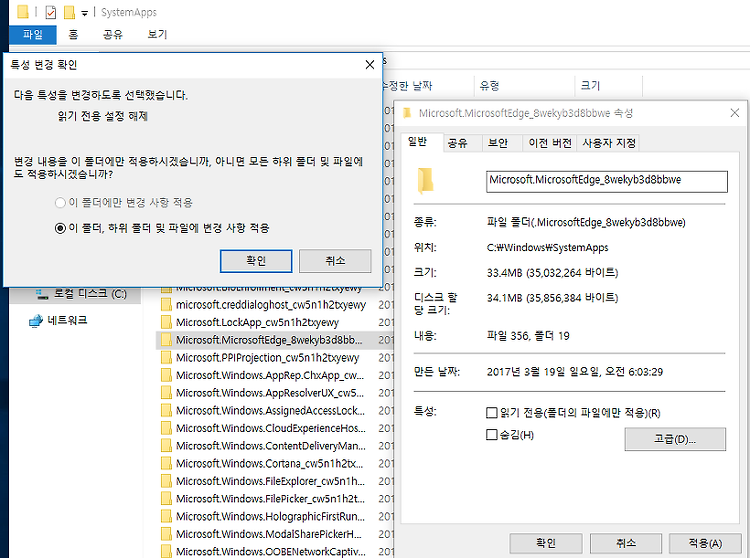This screenshot has height=558, width=750.
Task: Sort by the 수정한 날짜 column header
Action: [x=409, y=86]
